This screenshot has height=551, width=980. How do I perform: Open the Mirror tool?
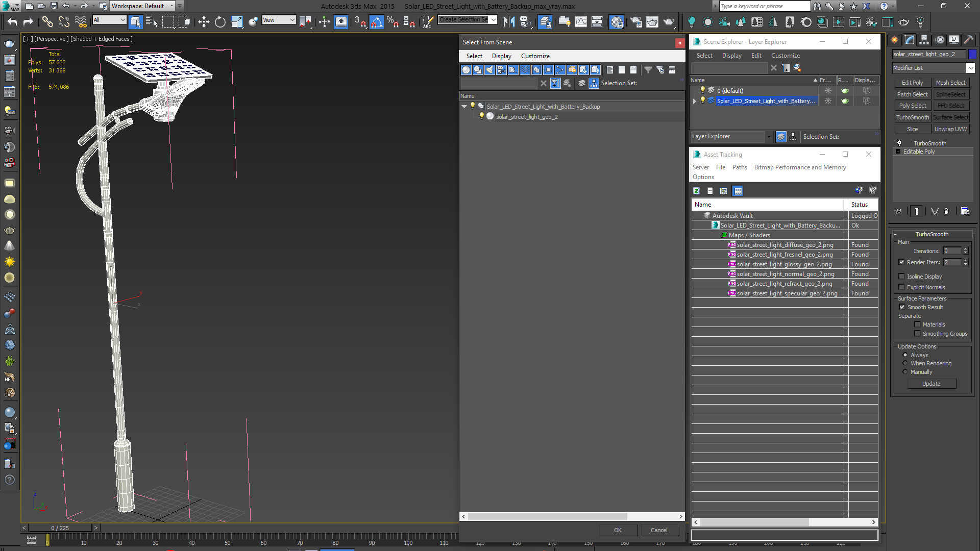509,21
